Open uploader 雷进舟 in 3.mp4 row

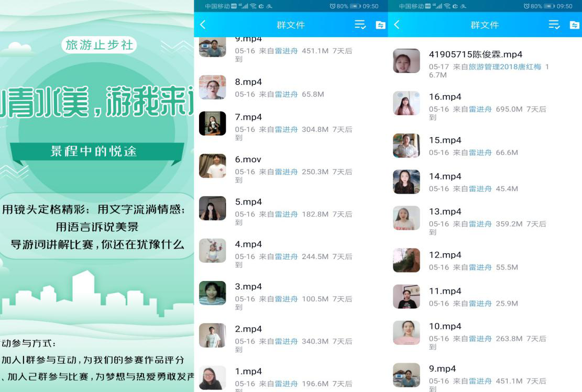[286, 299]
